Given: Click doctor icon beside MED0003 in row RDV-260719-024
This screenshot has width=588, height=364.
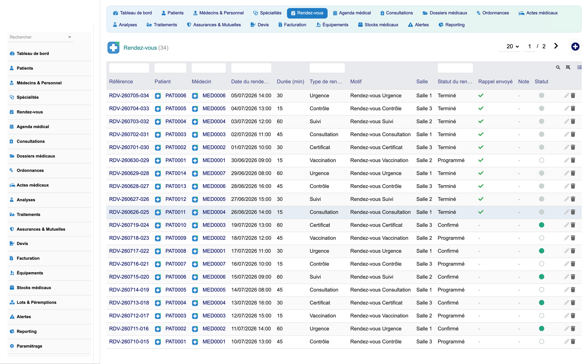Looking at the screenshot, I should point(195,225).
